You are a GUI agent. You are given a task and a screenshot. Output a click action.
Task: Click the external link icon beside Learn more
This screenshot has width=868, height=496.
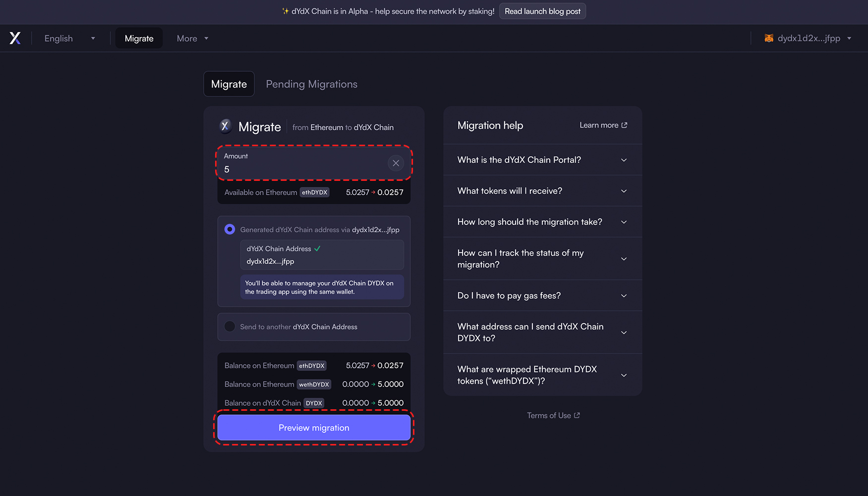[x=624, y=125]
